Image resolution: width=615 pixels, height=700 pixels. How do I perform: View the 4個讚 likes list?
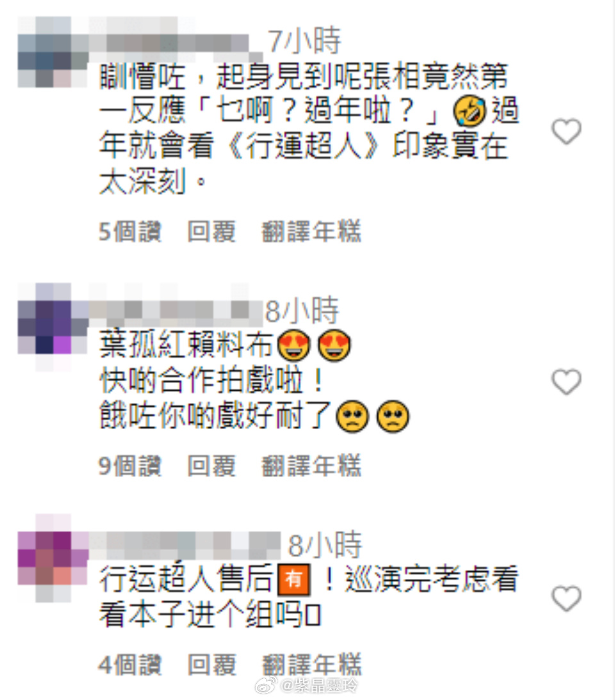130,665
